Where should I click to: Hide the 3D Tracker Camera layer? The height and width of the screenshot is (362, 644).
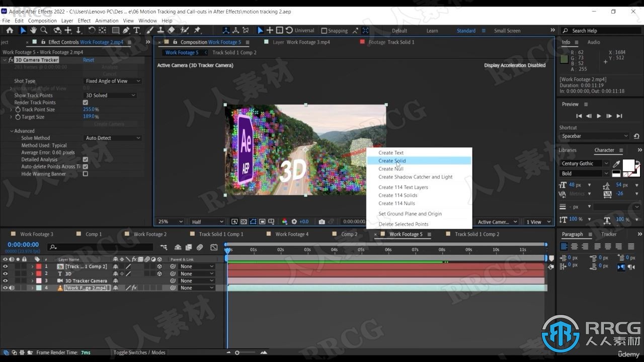coord(5,281)
